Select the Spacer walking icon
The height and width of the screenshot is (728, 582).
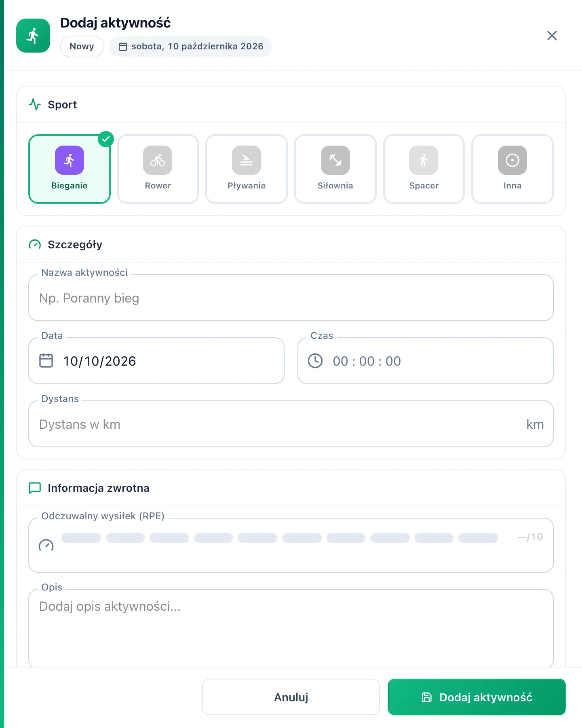tap(424, 160)
